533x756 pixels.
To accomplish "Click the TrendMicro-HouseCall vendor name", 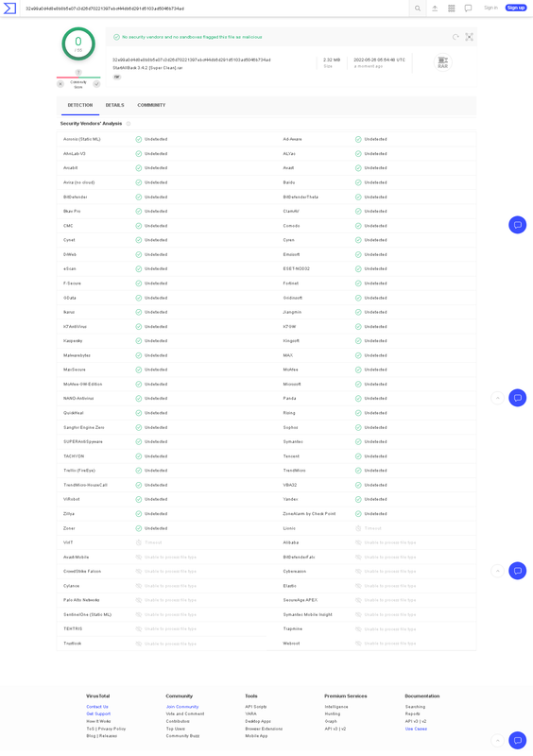I will [85, 485].
